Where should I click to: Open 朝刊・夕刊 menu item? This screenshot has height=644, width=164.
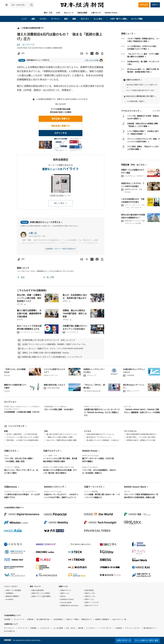pos(48,13)
